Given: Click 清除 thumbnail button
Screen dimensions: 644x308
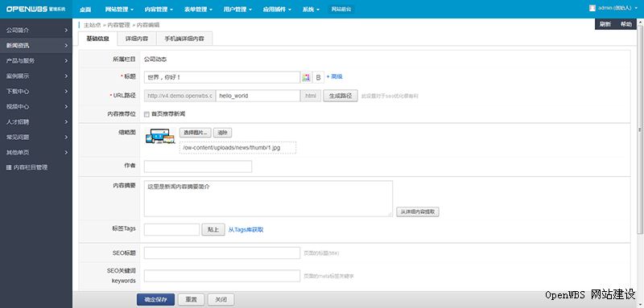Looking at the screenshot, I should (223, 133).
